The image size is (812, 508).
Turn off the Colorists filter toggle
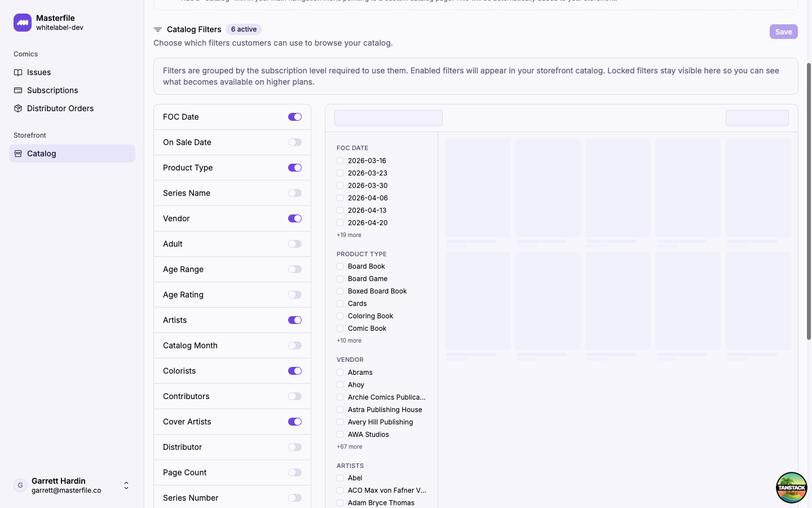pyautogui.click(x=295, y=371)
